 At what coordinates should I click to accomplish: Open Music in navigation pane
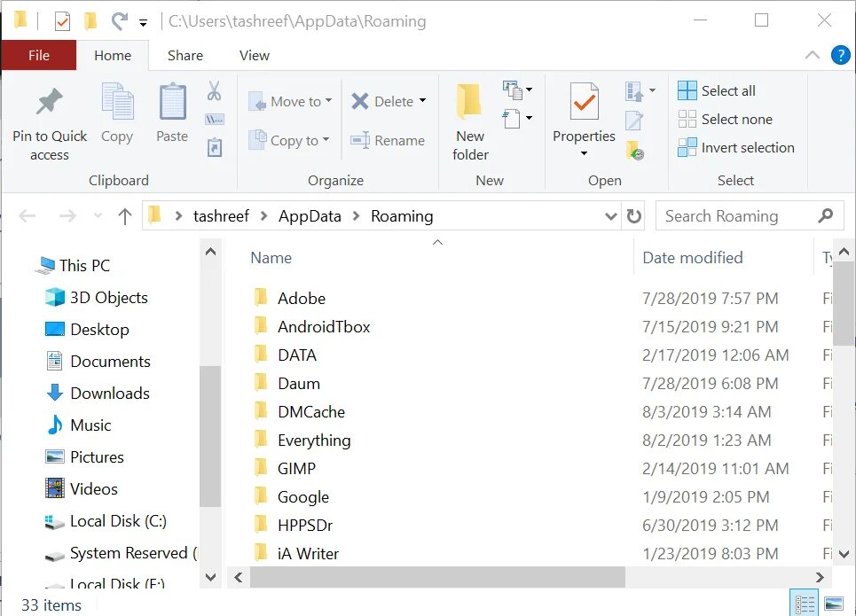pos(80,425)
